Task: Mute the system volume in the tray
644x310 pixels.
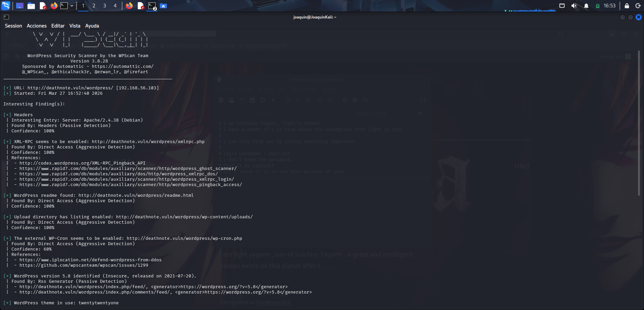Action: [x=574, y=5]
